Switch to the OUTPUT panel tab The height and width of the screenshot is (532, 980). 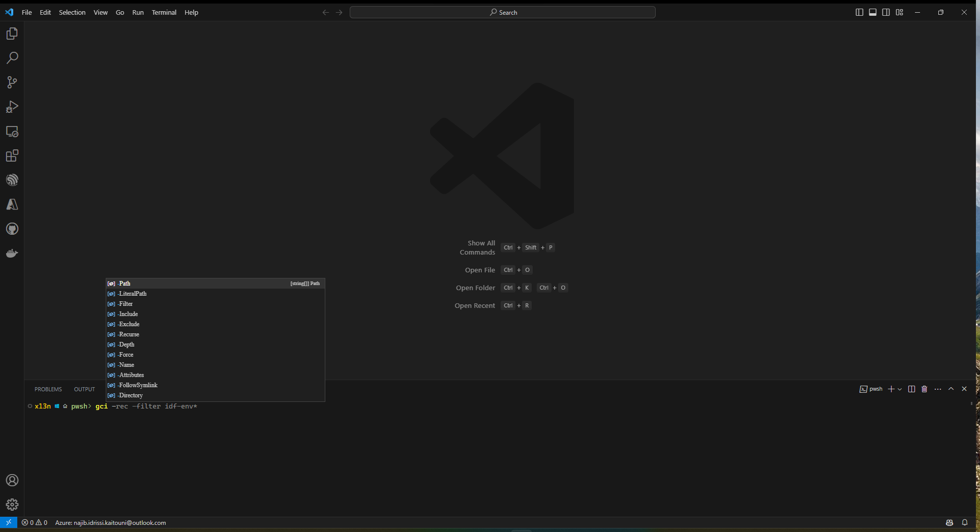point(84,389)
